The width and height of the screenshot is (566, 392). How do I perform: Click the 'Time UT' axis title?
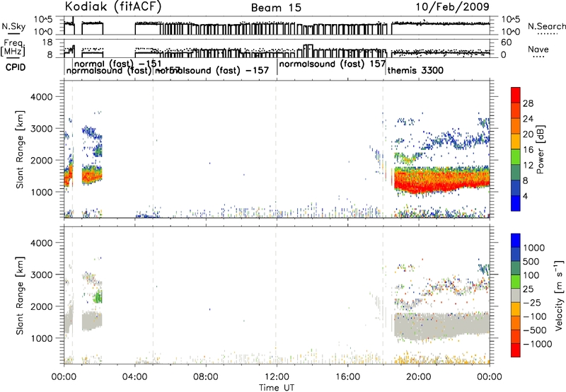277,388
